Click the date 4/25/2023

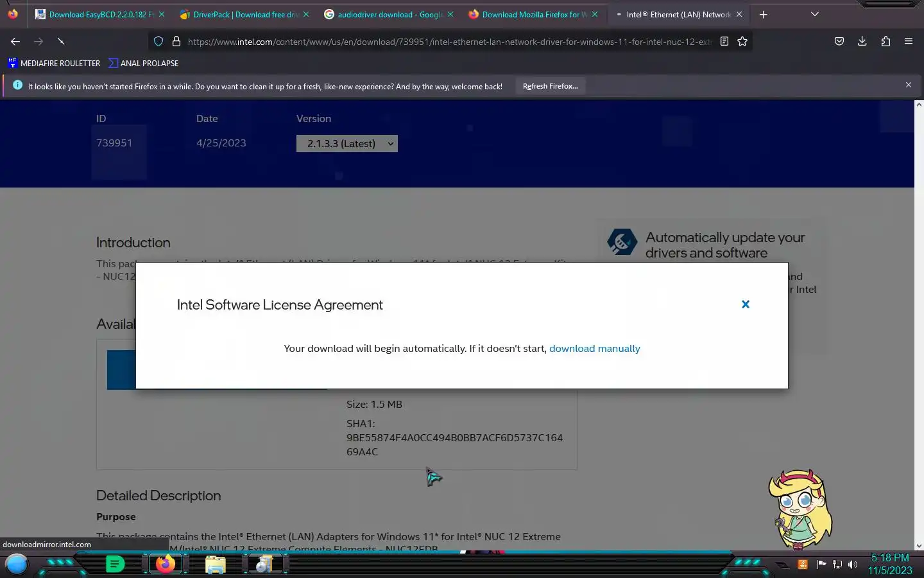pos(221,143)
